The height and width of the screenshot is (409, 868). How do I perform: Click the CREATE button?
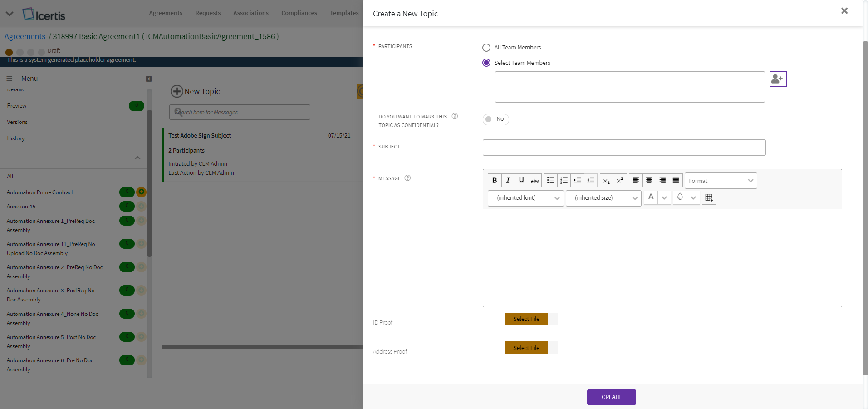611,397
